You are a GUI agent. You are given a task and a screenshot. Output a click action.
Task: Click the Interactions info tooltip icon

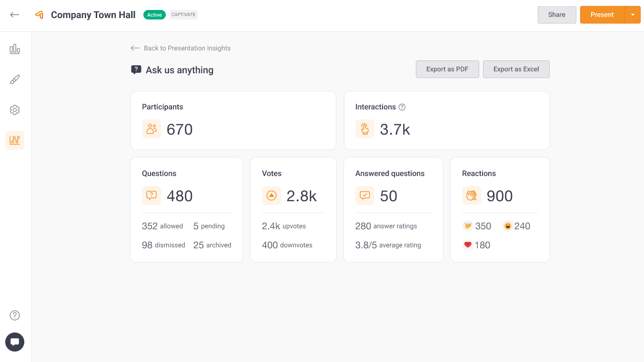pos(402,107)
